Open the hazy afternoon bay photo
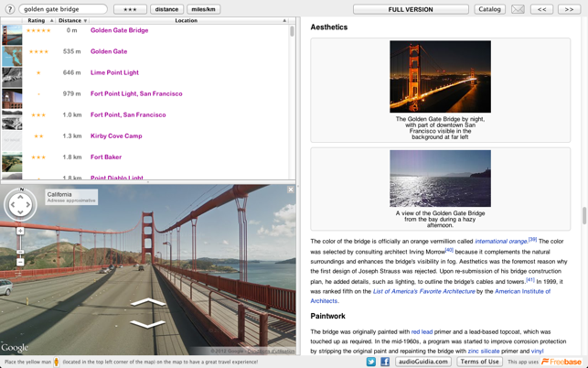 pyautogui.click(x=440, y=179)
